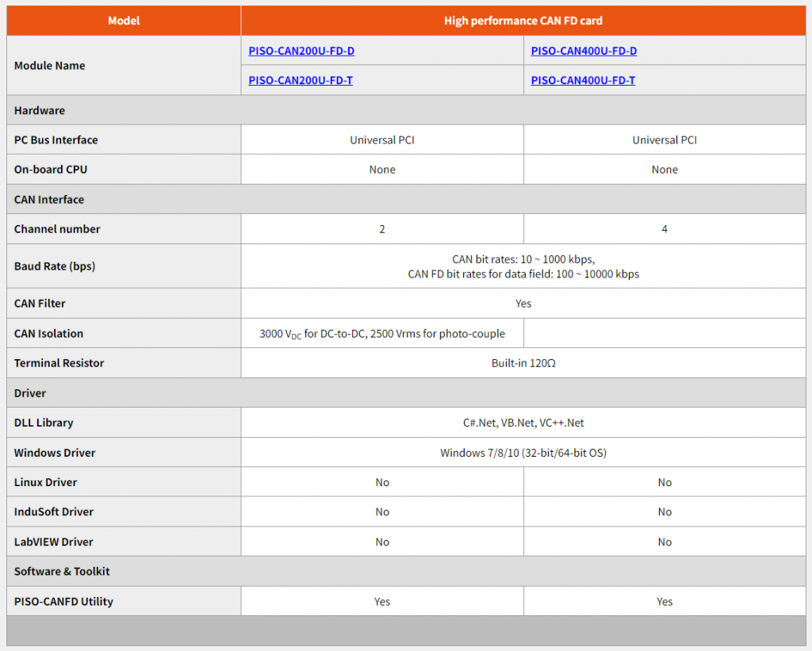This screenshot has width=812, height=651.
Task: Click the "InduSoft Driver" row label
Action: click(54, 511)
